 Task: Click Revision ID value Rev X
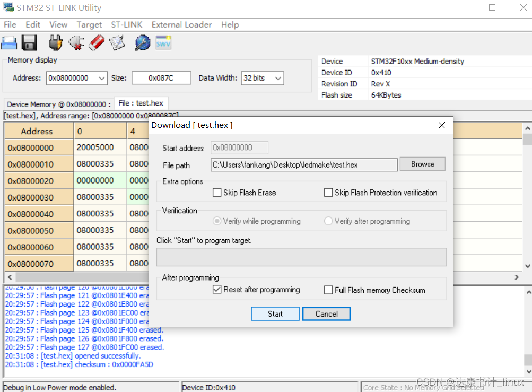tap(380, 84)
